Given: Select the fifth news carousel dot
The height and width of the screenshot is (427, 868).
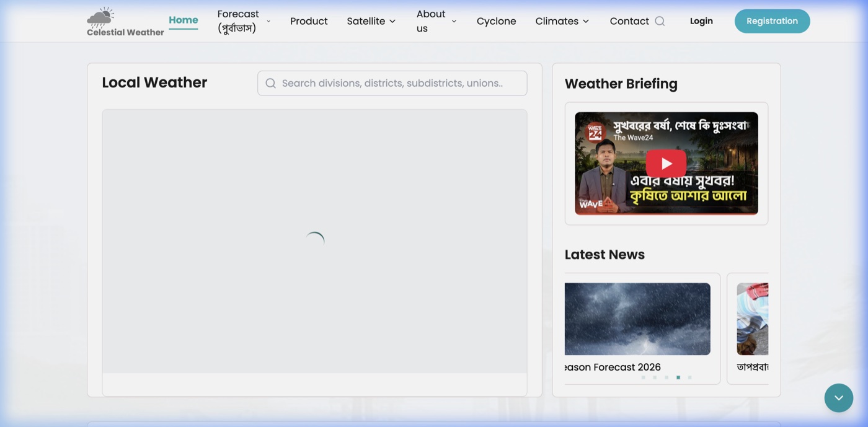Looking at the screenshot, I should 689,377.
